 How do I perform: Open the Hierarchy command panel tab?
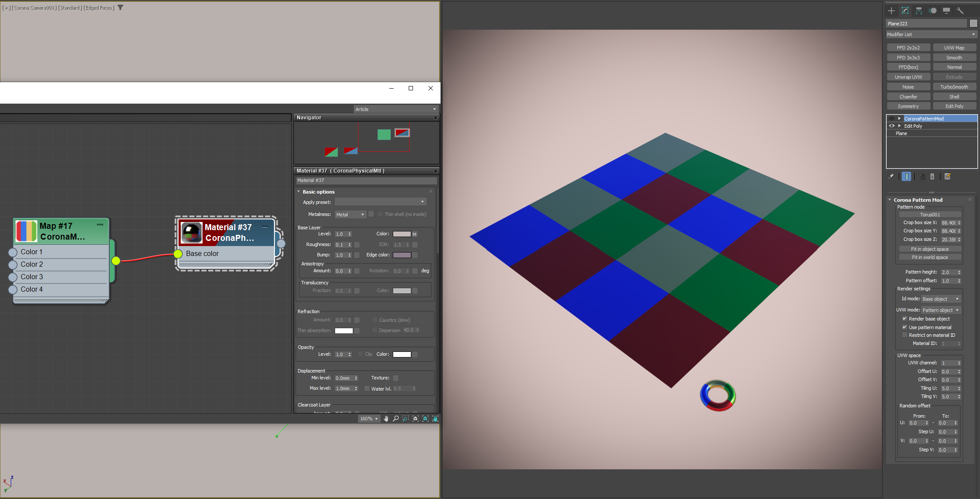point(918,11)
